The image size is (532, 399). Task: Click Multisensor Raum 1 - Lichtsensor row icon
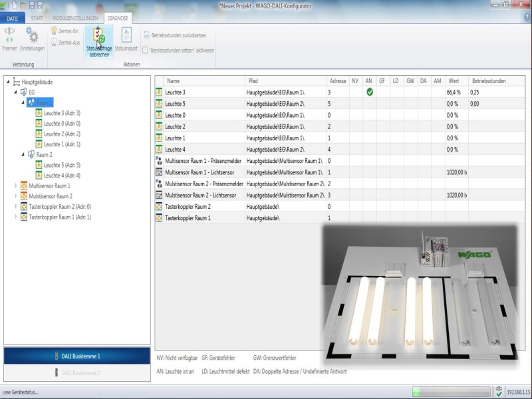click(x=159, y=172)
